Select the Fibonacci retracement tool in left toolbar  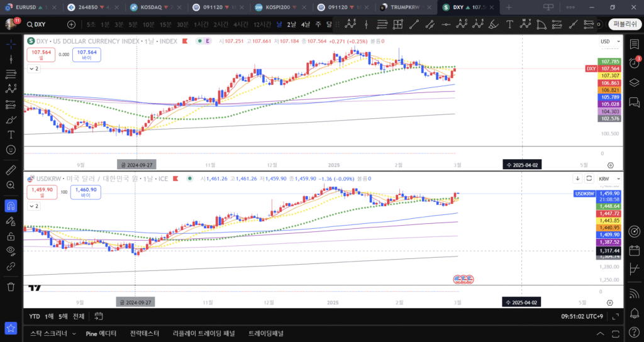point(11,74)
